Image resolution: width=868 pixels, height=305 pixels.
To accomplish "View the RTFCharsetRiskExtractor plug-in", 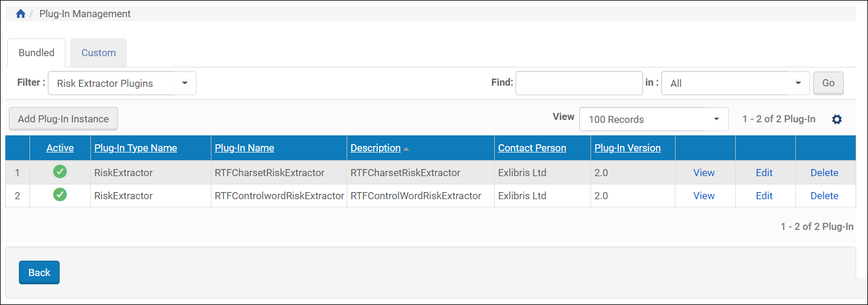I will coord(704,173).
